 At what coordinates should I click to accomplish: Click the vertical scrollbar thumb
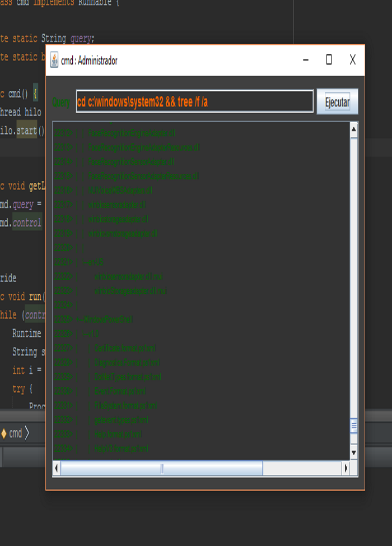point(354,425)
